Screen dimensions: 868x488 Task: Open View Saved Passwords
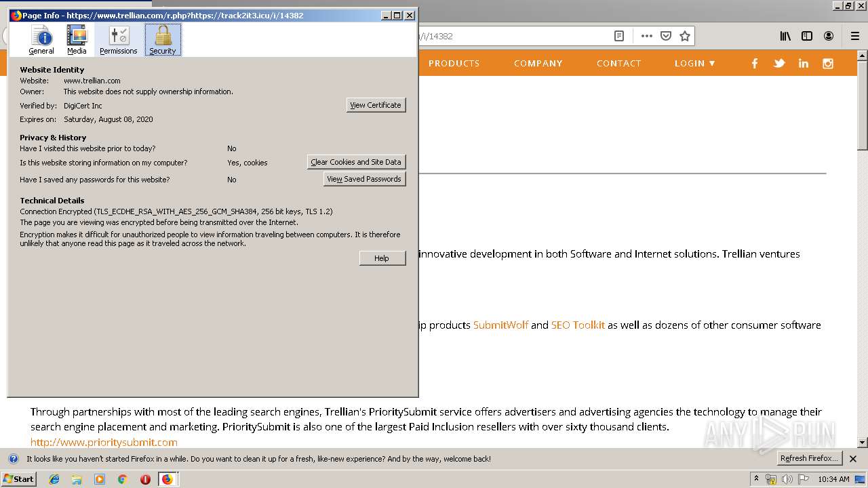(364, 179)
